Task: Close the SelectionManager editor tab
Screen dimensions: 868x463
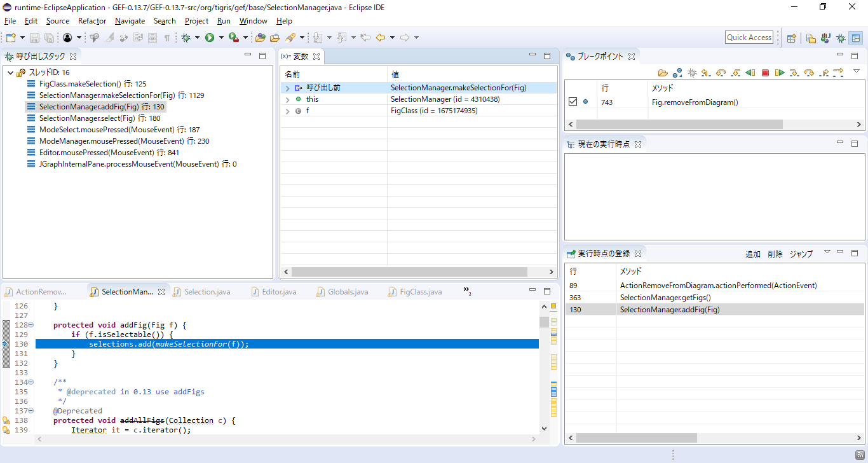Action: [x=161, y=292]
